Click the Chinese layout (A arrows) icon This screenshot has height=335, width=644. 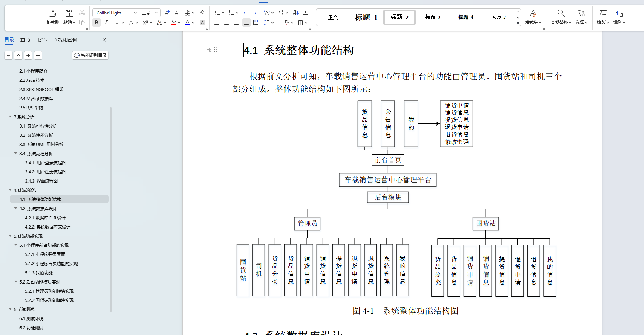tap(267, 13)
